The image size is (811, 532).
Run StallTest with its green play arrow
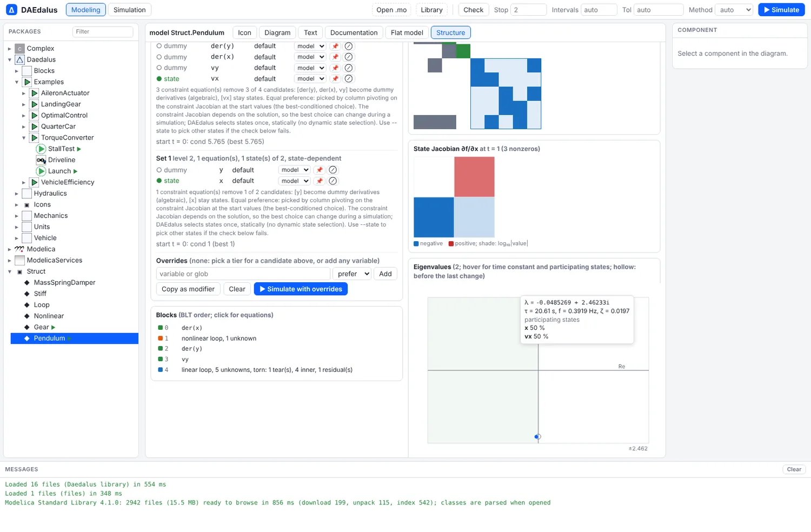(79, 149)
